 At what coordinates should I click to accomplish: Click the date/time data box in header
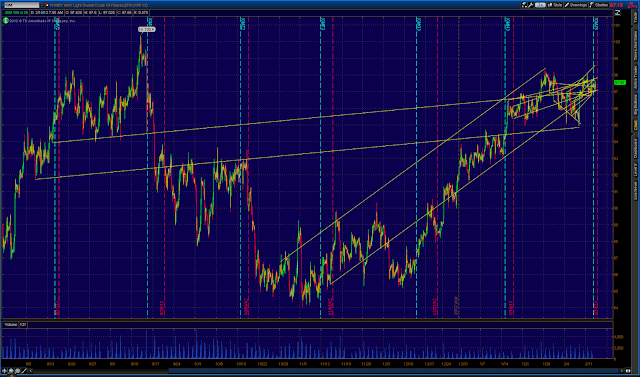[47, 13]
